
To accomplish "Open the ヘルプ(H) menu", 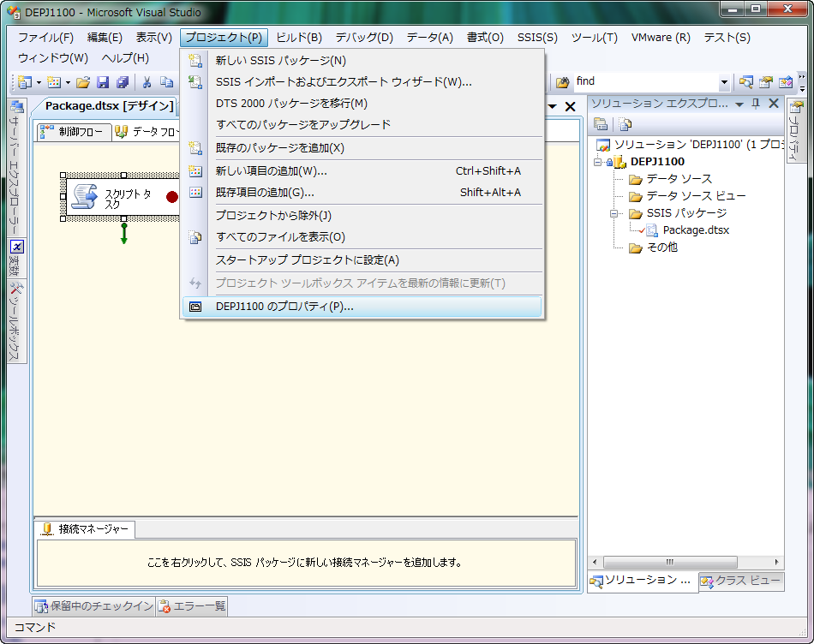I will coord(125,57).
